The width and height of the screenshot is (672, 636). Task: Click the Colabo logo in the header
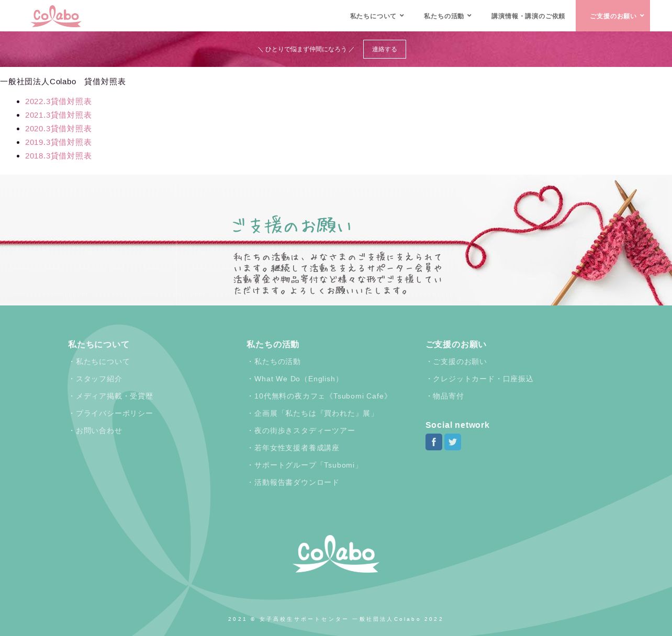pyautogui.click(x=56, y=16)
